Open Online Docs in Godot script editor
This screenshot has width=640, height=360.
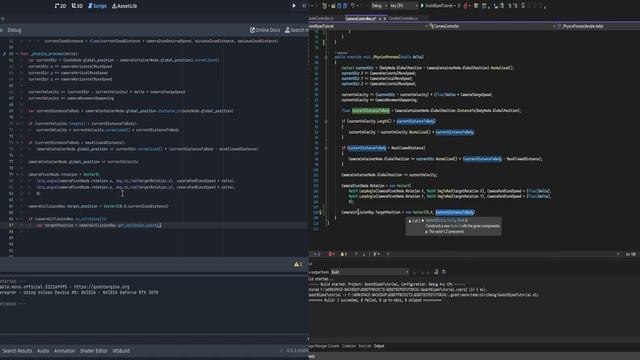pyautogui.click(x=265, y=30)
